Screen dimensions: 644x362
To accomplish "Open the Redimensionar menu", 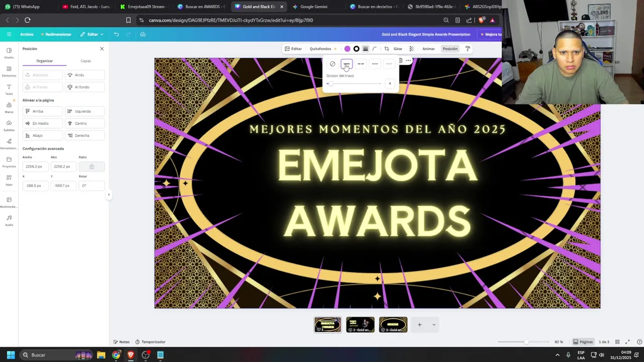I will coord(56,34).
